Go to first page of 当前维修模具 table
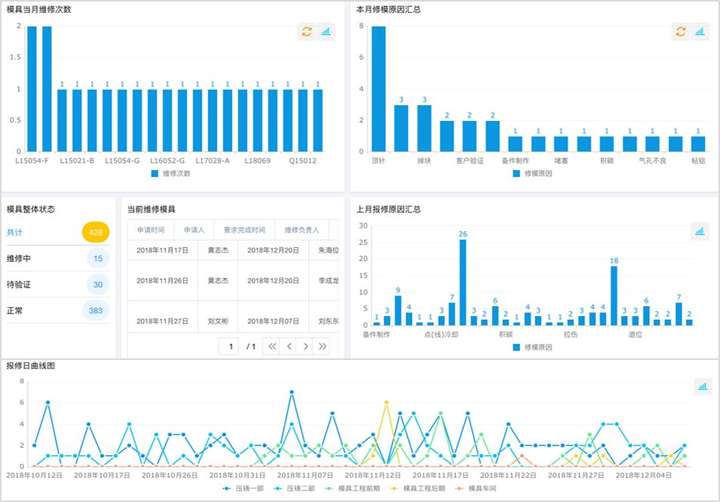The width and height of the screenshot is (720, 502). [272, 346]
